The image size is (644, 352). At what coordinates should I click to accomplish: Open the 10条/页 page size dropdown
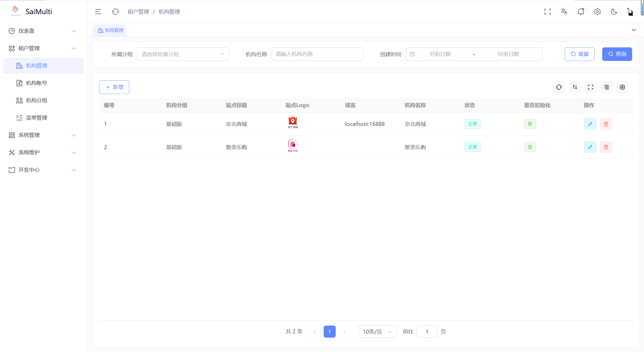tap(377, 332)
